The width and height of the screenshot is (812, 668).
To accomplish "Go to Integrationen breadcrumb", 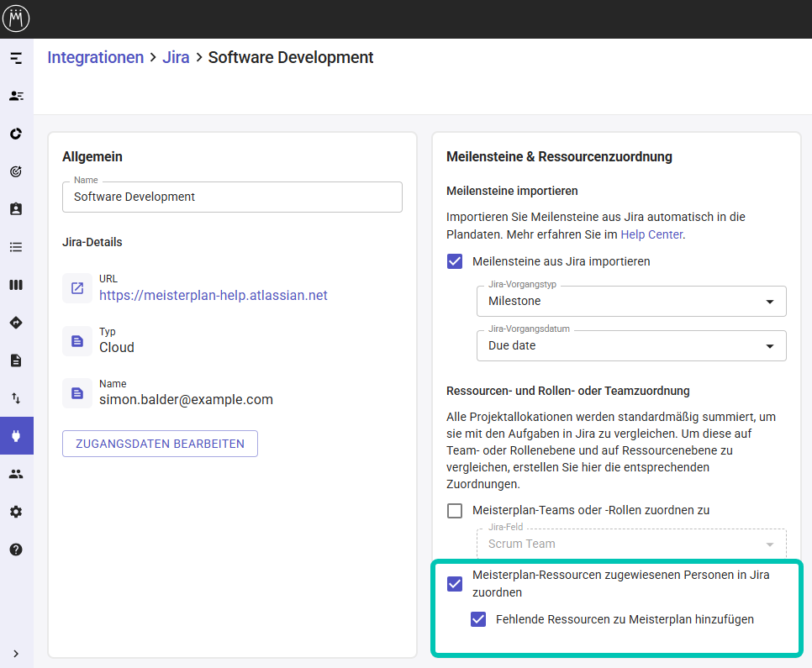I will [95, 57].
